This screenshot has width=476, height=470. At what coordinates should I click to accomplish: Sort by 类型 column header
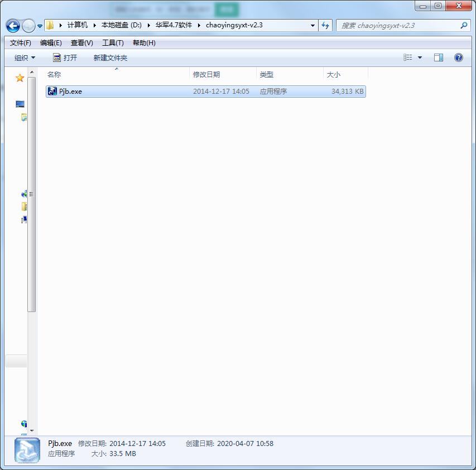290,74
